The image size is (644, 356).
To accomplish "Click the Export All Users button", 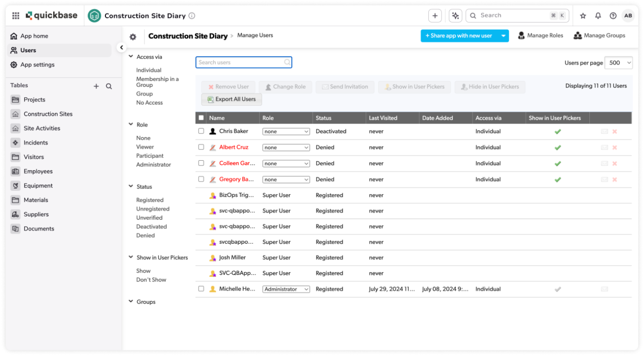I will 231,99.
